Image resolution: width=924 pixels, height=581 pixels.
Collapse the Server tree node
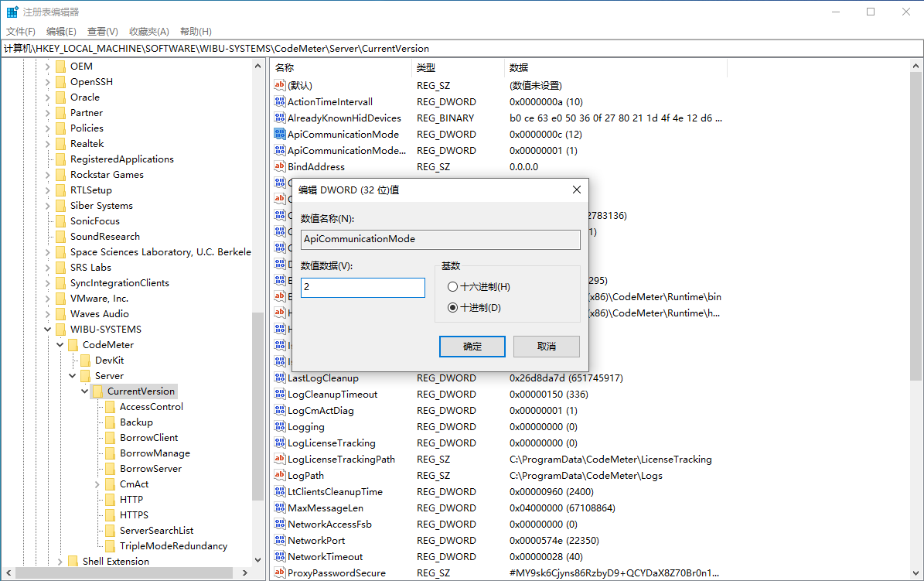pyautogui.click(x=73, y=376)
